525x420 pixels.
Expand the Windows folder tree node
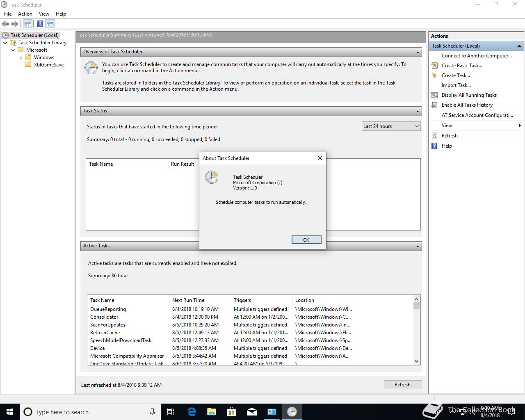tap(21, 57)
